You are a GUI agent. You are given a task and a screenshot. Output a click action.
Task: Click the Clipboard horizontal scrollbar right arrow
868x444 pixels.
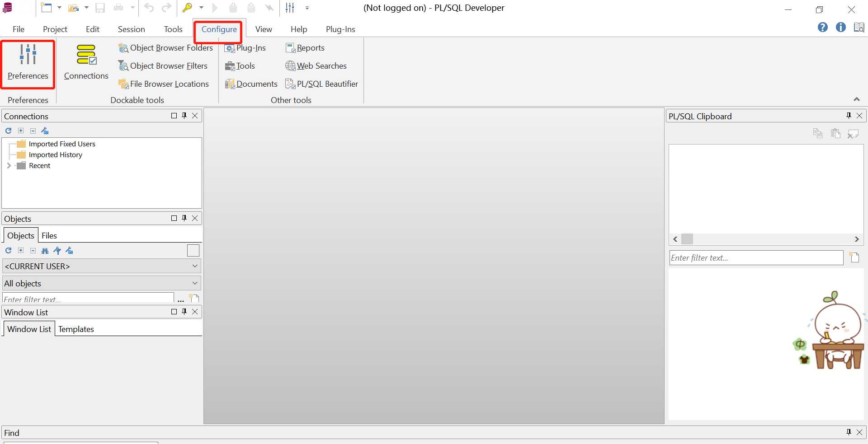click(x=857, y=239)
